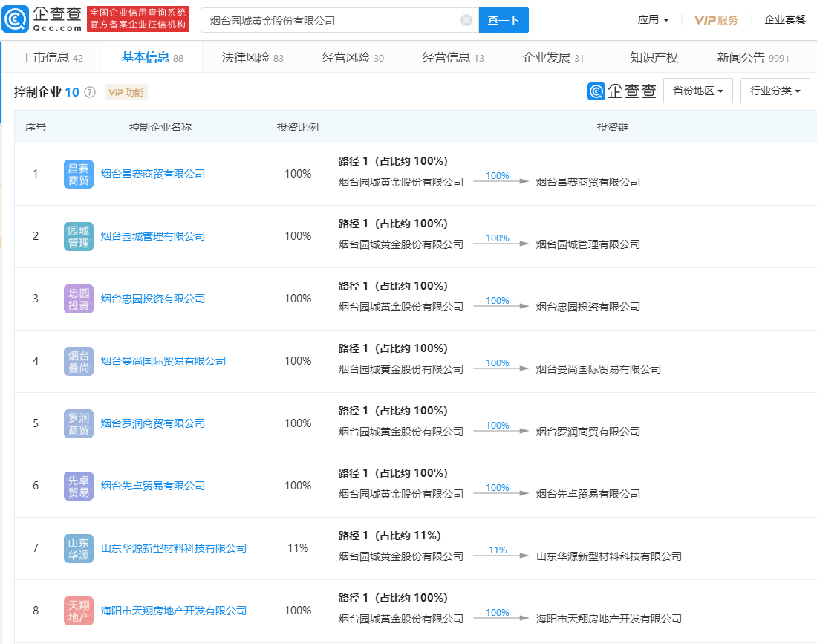Click the 100% arrow label in 昌赛商贸 chain
The width and height of the screenshot is (817, 644).
[x=497, y=176]
